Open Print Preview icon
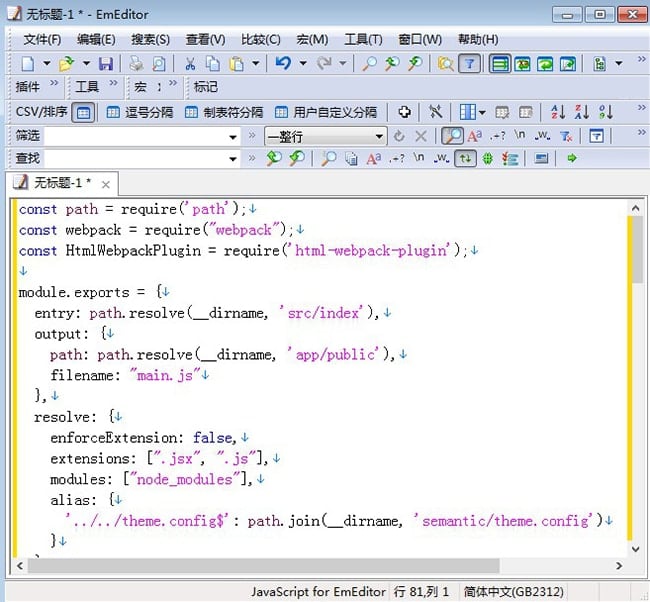650x602 pixels. tap(159, 64)
